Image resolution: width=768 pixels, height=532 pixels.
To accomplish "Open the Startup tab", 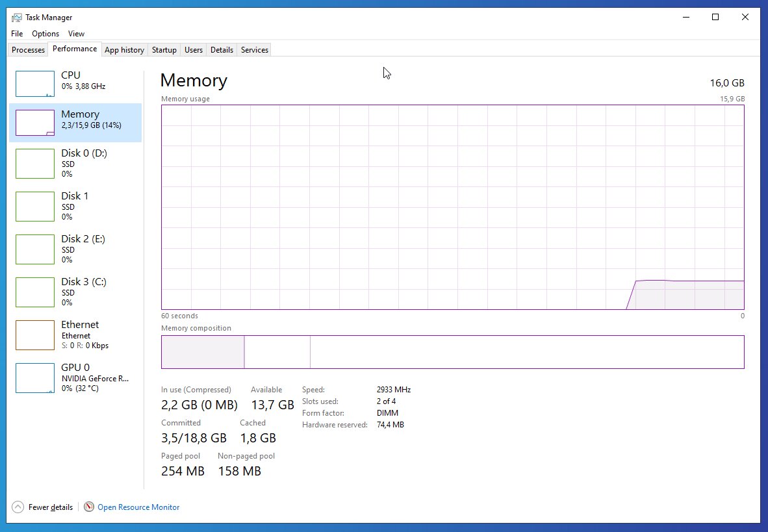I will pos(164,49).
